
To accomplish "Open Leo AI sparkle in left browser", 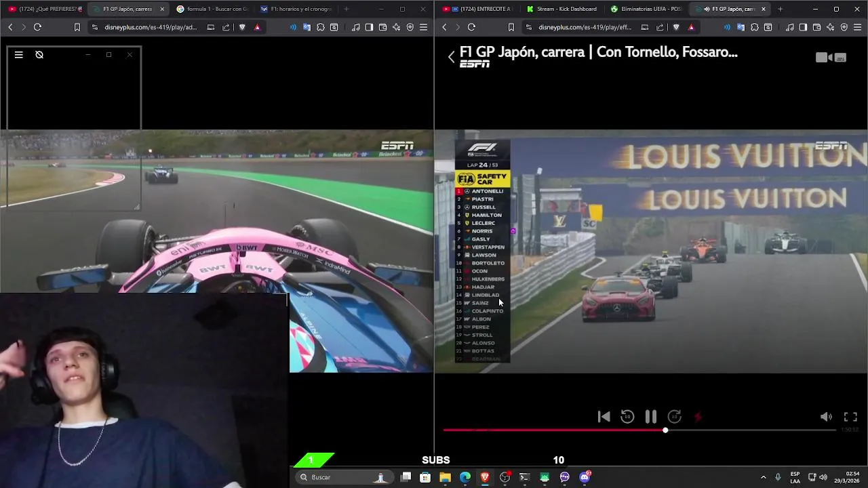I will pos(396,27).
